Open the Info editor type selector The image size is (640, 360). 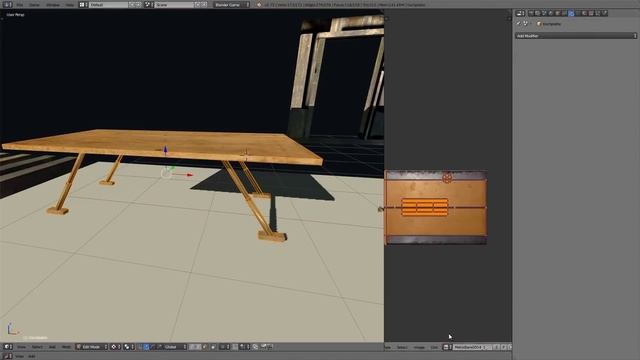(7, 4)
